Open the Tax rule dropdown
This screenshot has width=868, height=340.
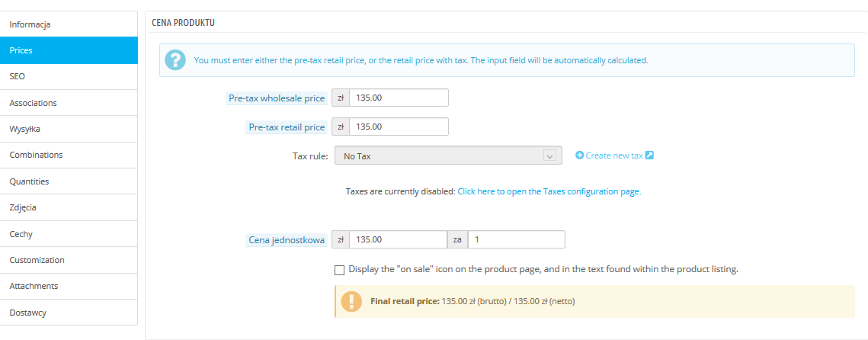pos(447,156)
